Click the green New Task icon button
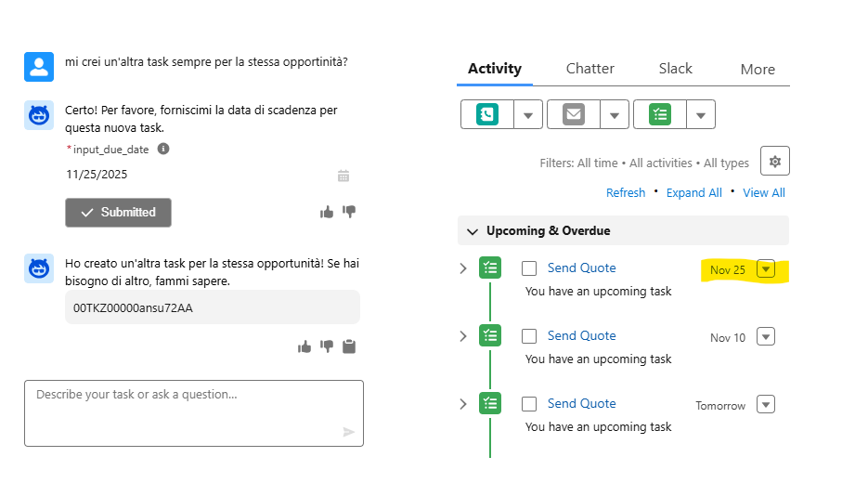Viewport: 868px width, 483px height. [660, 114]
